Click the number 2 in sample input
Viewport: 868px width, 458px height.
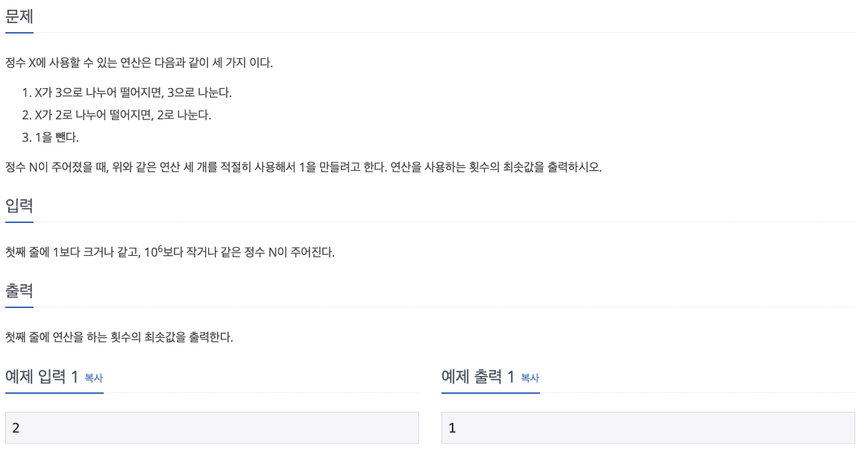point(16,427)
